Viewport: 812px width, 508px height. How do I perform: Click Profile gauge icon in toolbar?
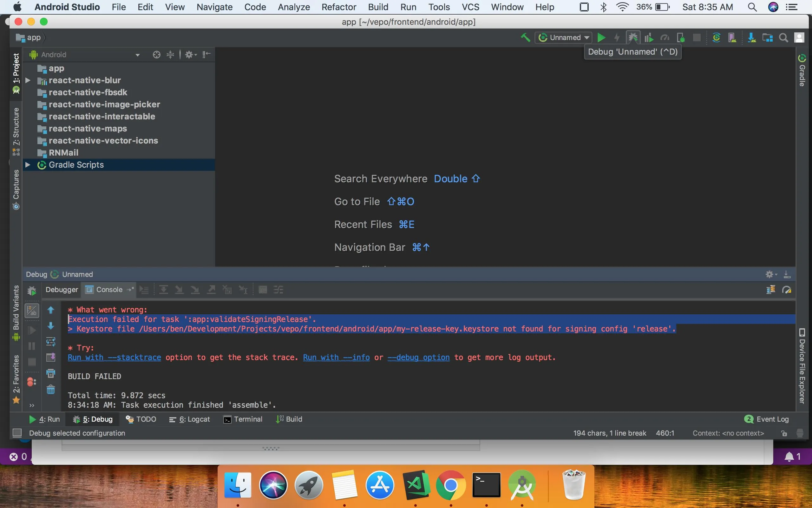(x=665, y=38)
